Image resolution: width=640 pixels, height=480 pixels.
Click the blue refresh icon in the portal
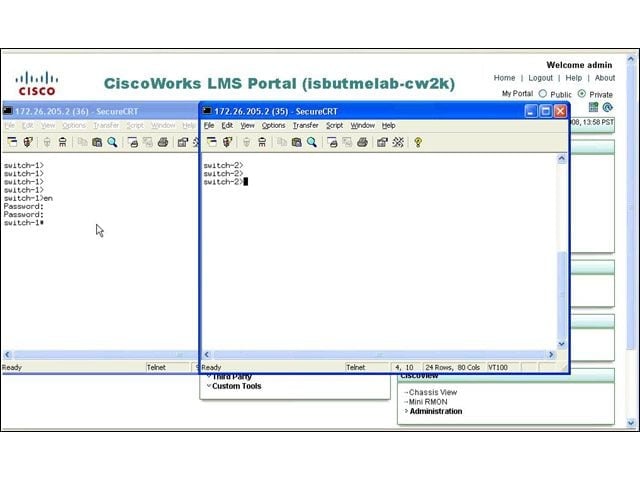(608, 107)
